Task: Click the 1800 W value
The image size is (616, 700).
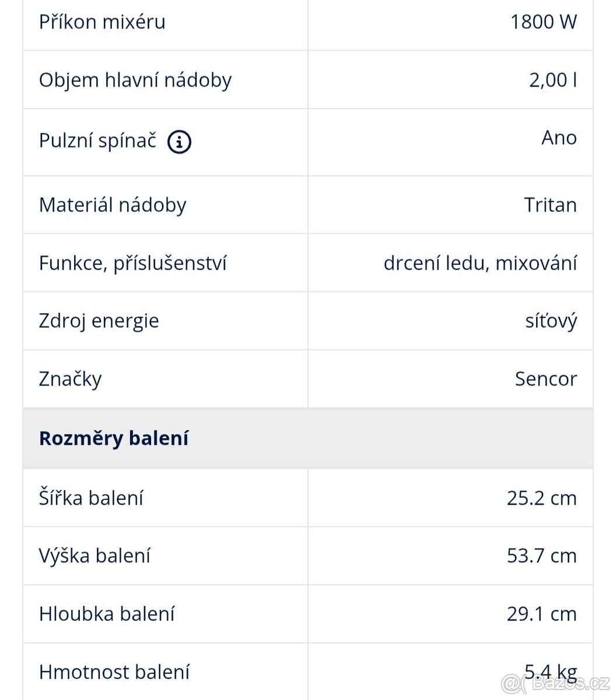Action: pos(543,22)
